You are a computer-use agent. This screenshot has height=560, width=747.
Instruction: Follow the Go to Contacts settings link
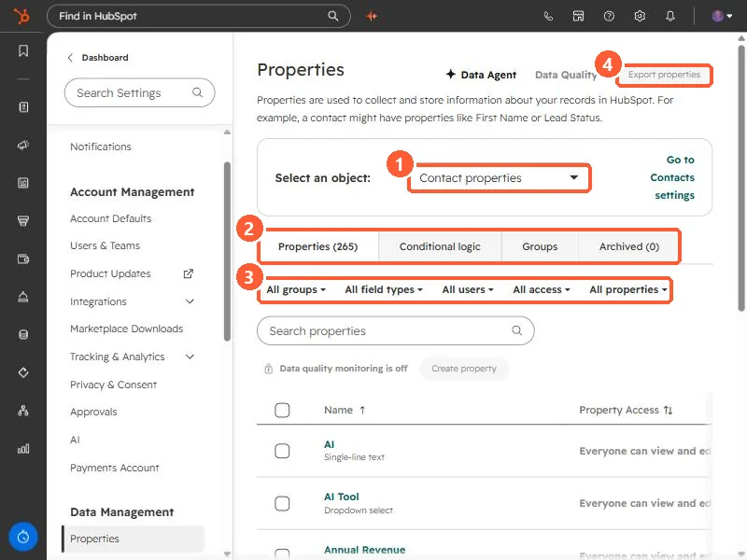(672, 177)
